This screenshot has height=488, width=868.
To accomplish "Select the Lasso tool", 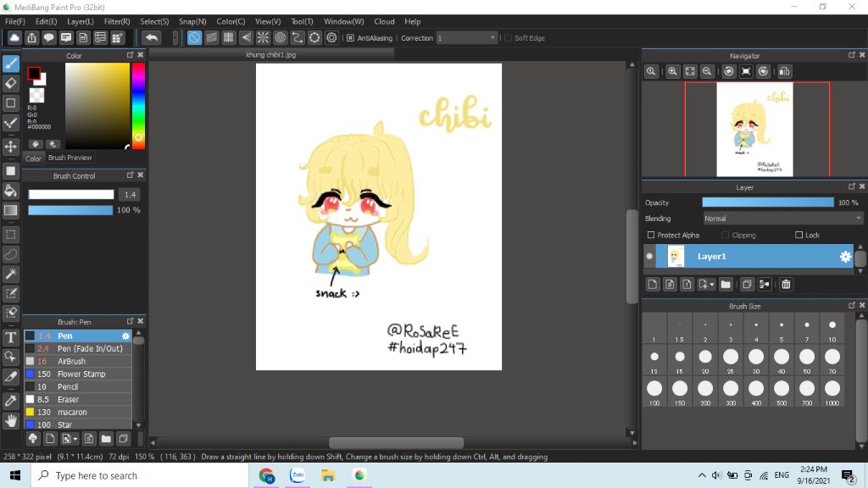I will point(10,254).
